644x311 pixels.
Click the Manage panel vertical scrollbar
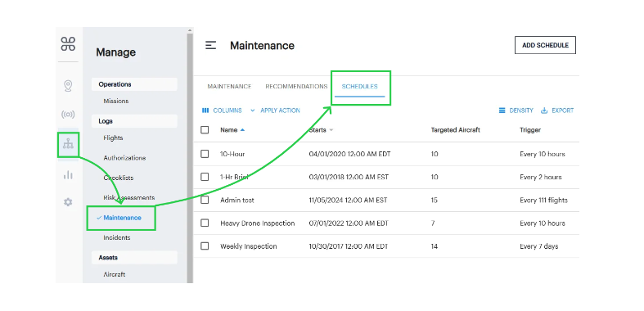[x=190, y=156]
